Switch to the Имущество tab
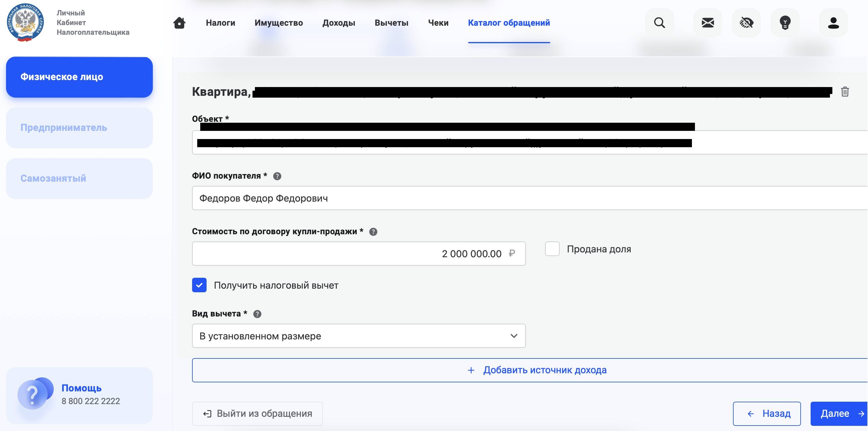This screenshot has width=868, height=431. click(x=279, y=23)
